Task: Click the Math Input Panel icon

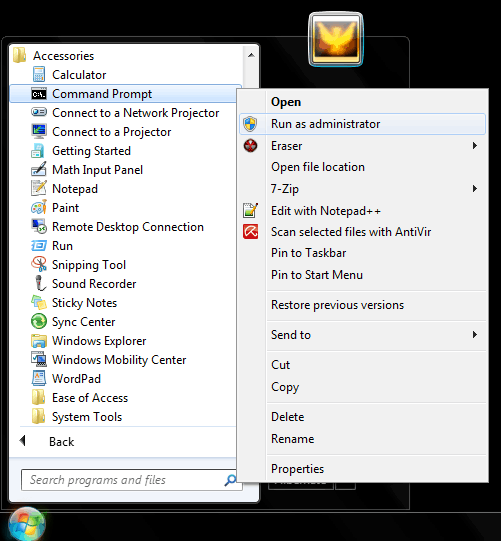Action: (39, 169)
